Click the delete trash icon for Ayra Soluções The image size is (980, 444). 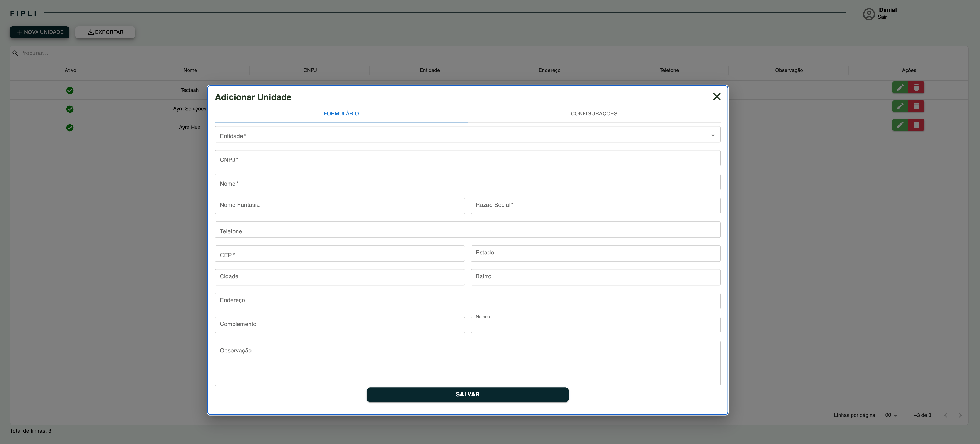pos(917,106)
